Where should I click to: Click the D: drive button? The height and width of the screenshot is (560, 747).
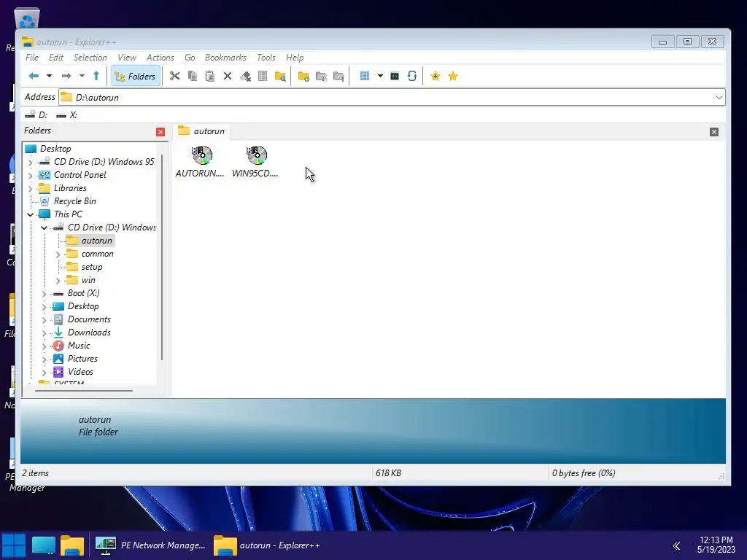(x=36, y=114)
